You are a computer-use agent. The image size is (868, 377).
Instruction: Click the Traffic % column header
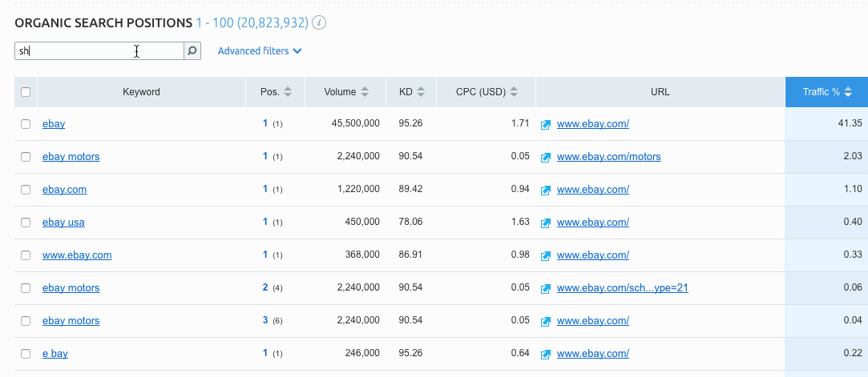(x=826, y=92)
